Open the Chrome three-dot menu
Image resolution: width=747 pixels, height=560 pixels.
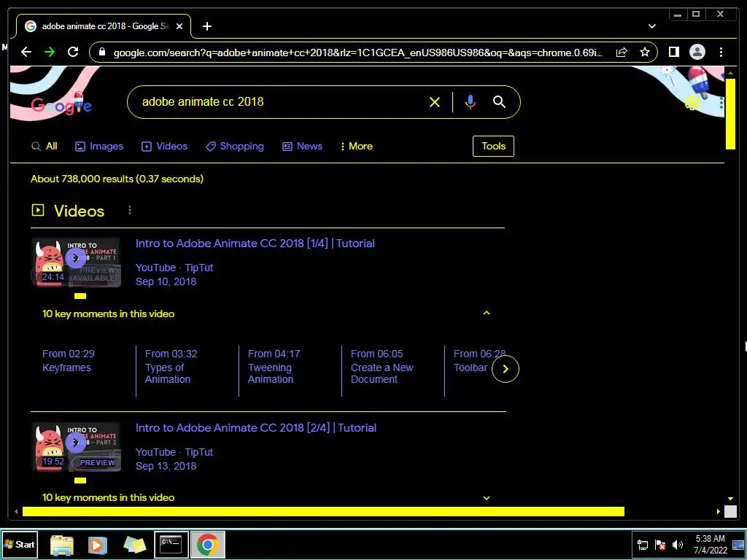[x=721, y=52]
